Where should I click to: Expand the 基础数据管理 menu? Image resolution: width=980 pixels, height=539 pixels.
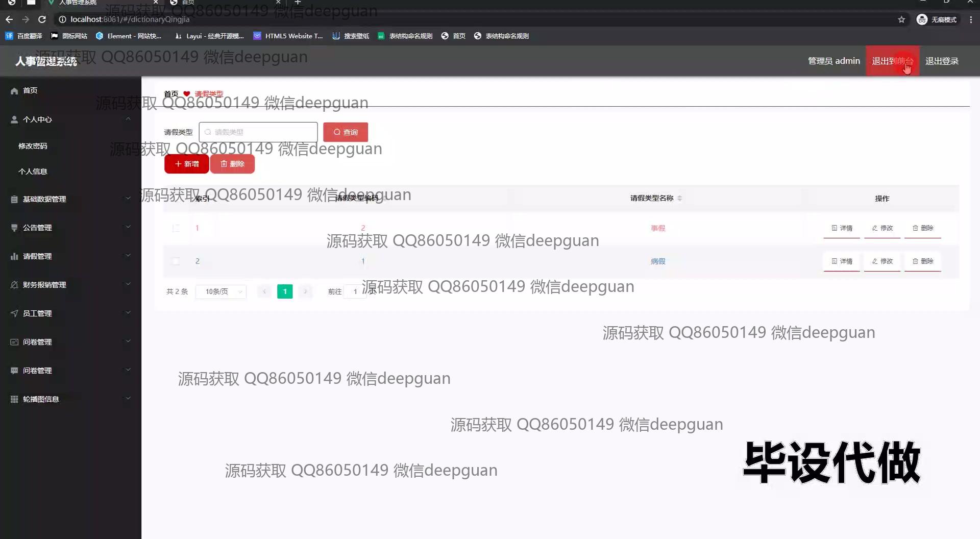pyautogui.click(x=70, y=199)
